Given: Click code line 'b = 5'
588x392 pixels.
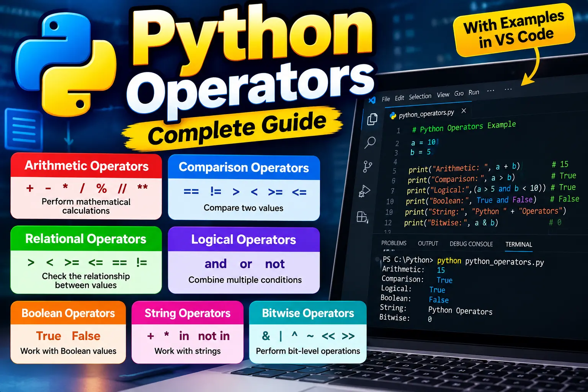Looking at the screenshot, I should click(x=420, y=152).
